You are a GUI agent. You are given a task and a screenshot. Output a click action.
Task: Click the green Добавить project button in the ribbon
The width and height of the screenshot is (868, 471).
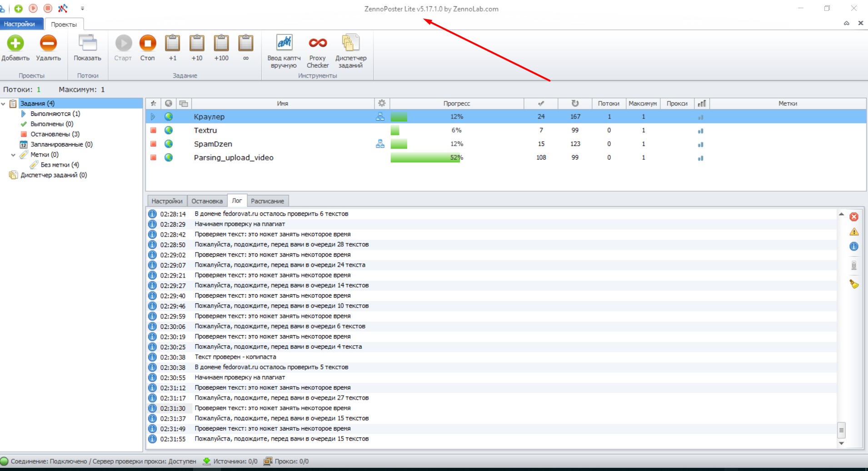(x=15, y=48)
